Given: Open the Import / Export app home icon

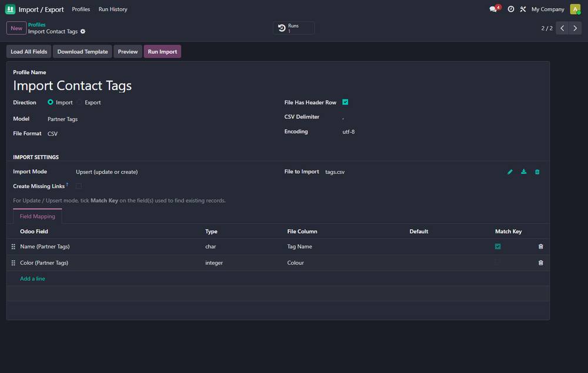Looking at the screenshot, I should click(x=10, y=9).
